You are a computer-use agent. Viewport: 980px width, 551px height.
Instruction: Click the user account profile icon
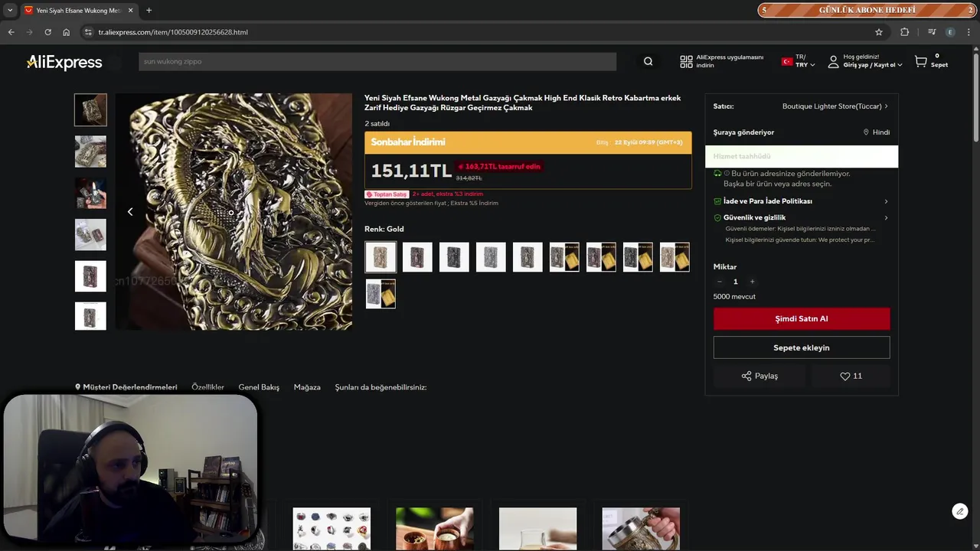(x=833, y=61)
